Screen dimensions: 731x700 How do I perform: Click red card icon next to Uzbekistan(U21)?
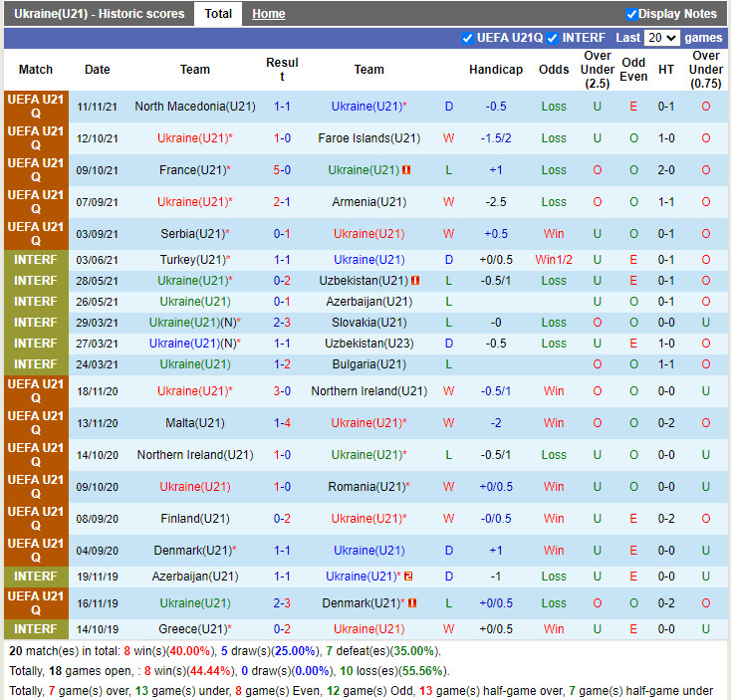click(x=414, y=281)
